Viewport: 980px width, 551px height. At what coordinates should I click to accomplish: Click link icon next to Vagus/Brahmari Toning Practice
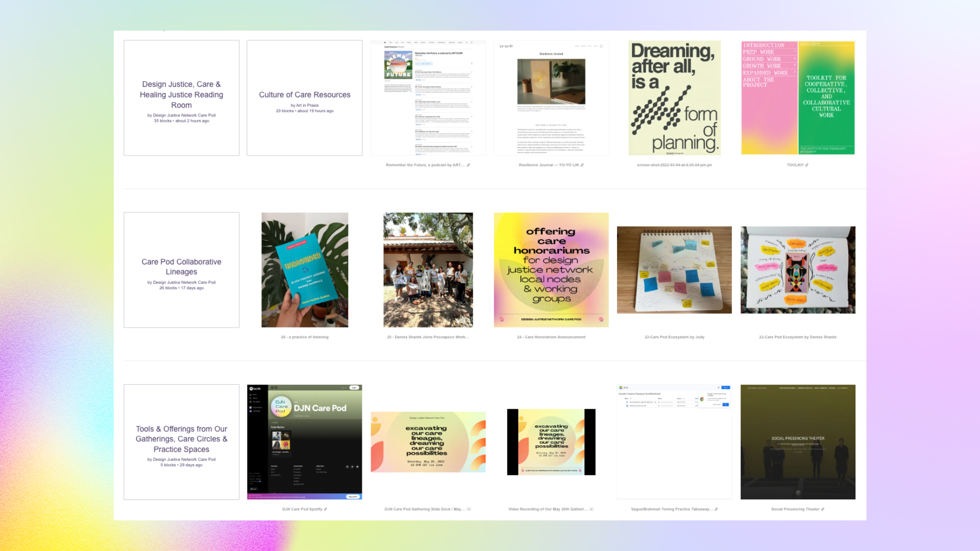tap(716, 509)
